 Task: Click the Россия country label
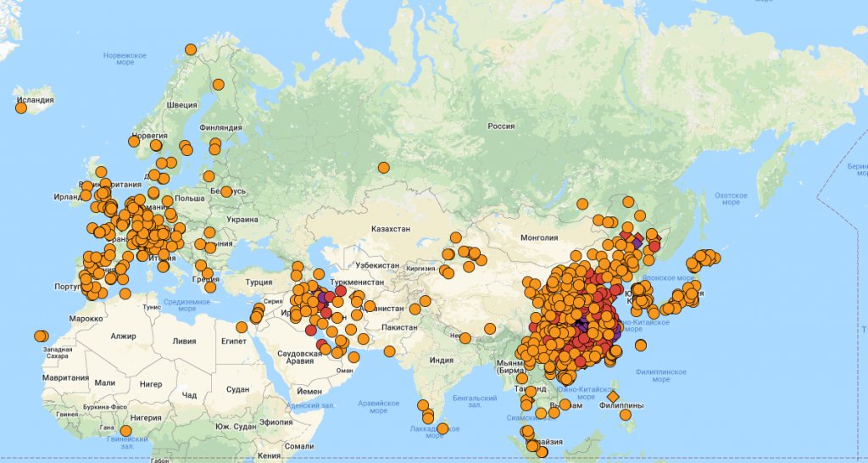click(501, 126)
